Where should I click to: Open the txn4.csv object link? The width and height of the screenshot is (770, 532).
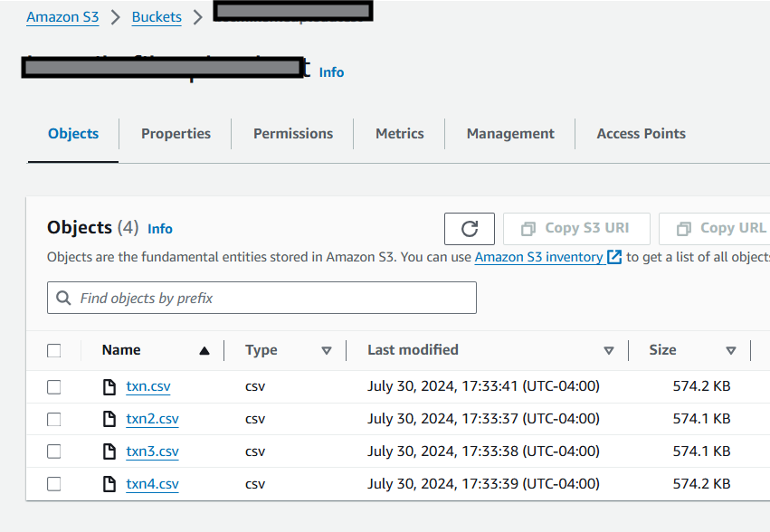152,484
